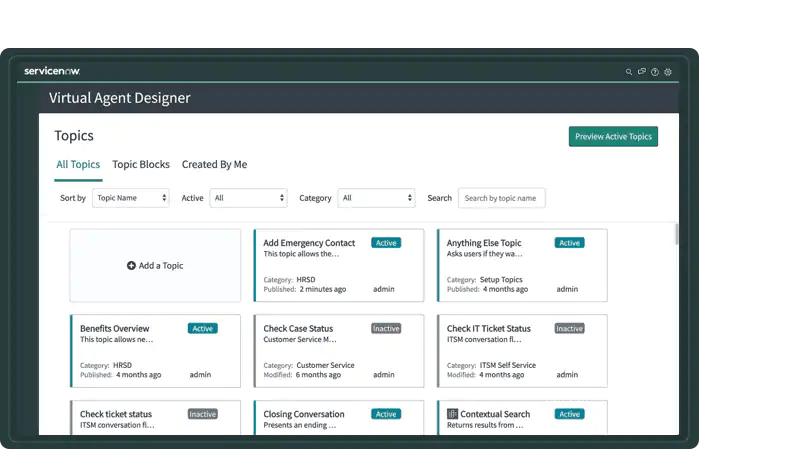The height and width of the screenshot is (450, 800).
Task: Click Inactive badge on Check Case Status
Action: (x=386, y=329)
